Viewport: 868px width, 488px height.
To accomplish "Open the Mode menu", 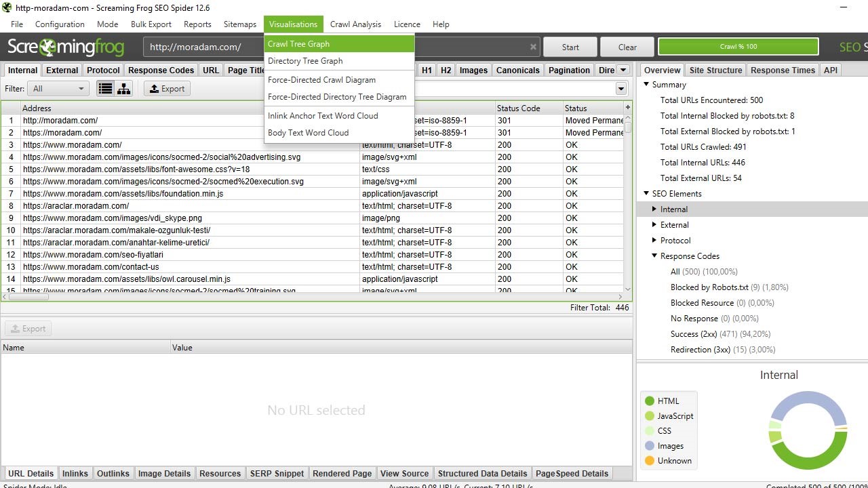I will [x=107, y=24].
